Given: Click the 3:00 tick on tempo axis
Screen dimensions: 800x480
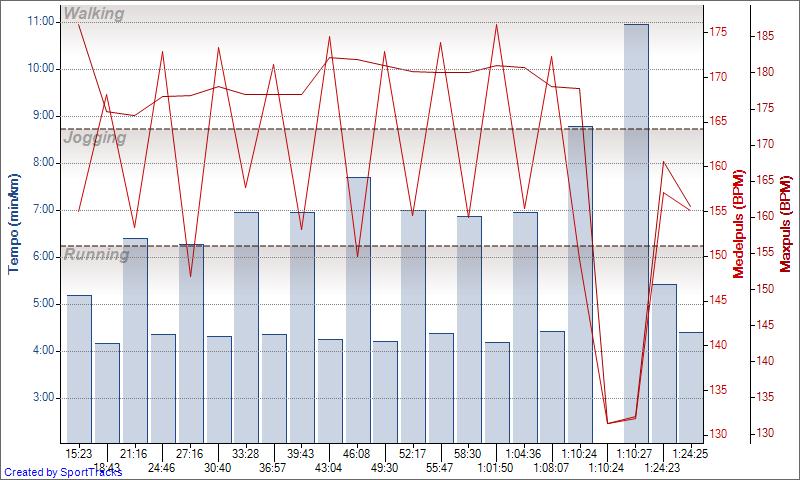Looking at the screenshot, I should [43, 398].
